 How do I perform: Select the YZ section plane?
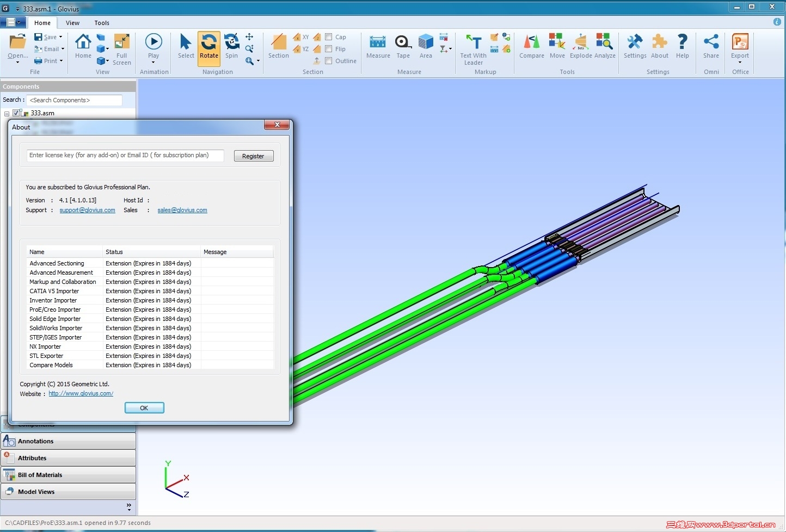tap(301, 49)
